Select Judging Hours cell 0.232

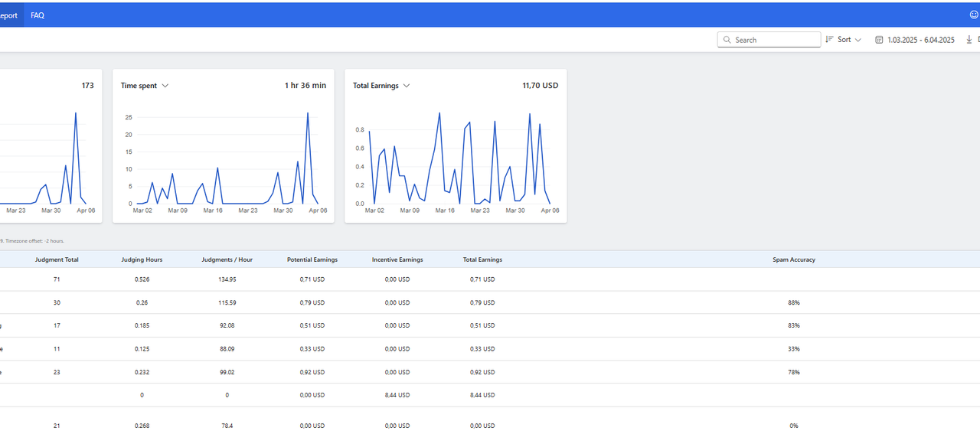click(142, 372)
